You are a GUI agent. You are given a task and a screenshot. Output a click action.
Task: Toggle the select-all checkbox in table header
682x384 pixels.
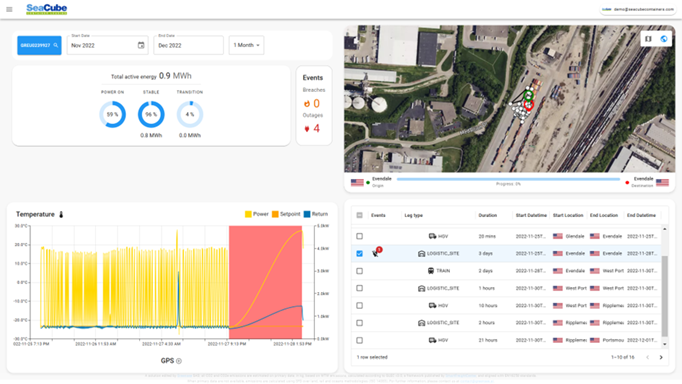(x=359, y=215)
